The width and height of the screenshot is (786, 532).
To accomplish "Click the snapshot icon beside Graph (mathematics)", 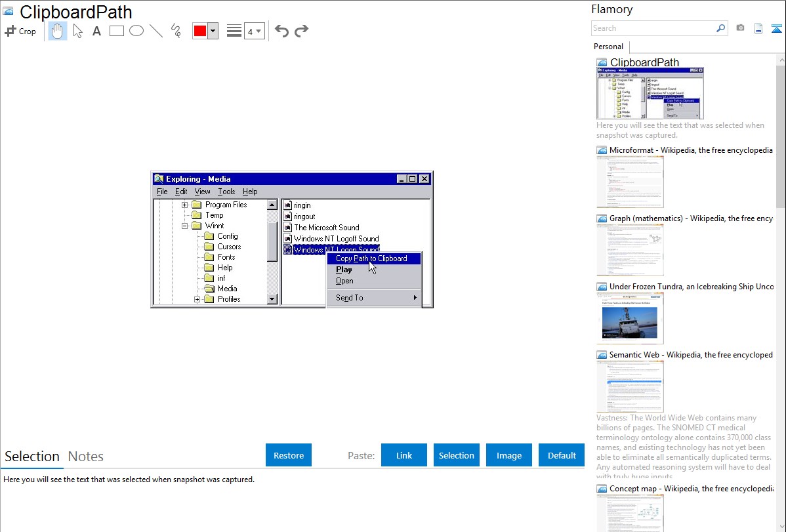I will click(x=602, y=218).
